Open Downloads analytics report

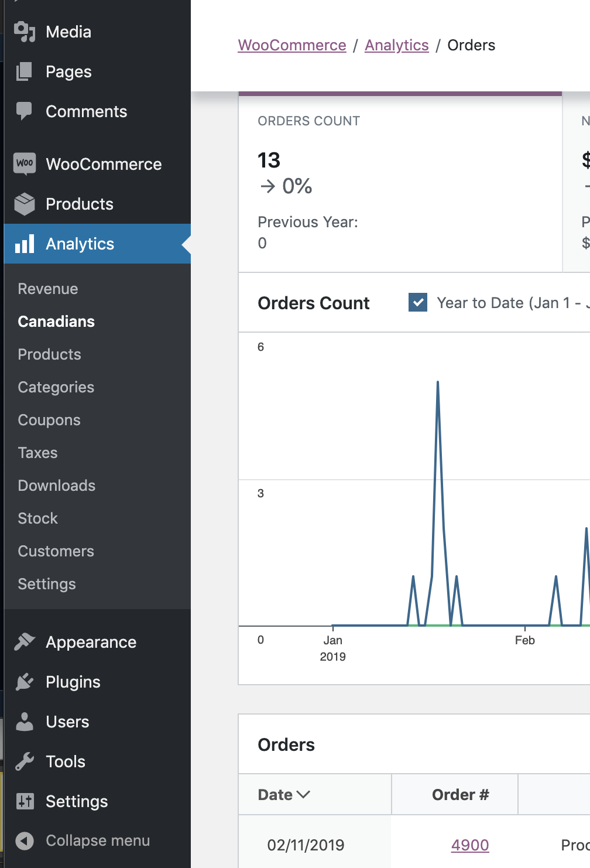[57, 486]
